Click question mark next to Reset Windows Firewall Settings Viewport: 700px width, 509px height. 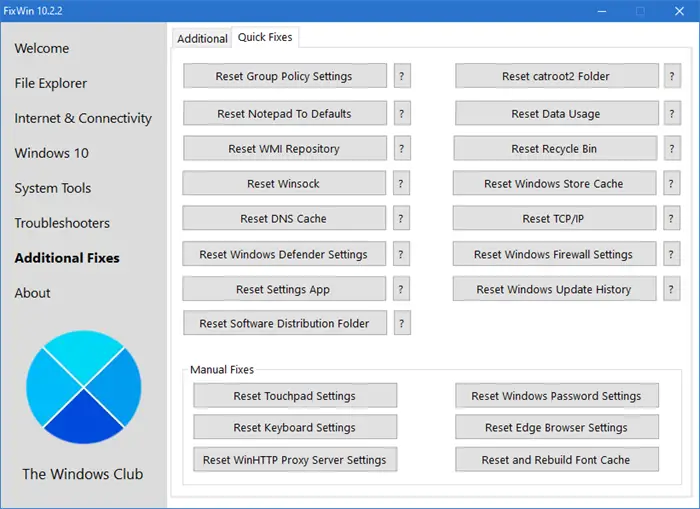(x=671, y=254)
